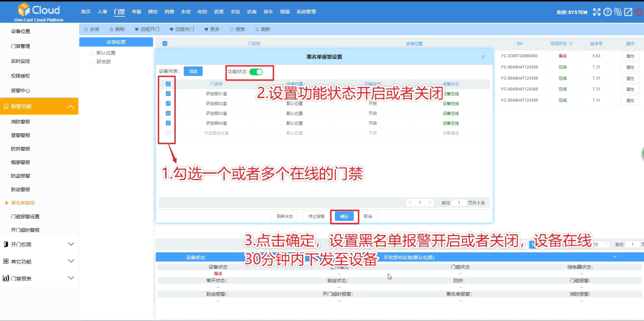The height and width of the screenshot is (321, 644).
Task: Open the help question mark icon
Action: pos(607,12)
